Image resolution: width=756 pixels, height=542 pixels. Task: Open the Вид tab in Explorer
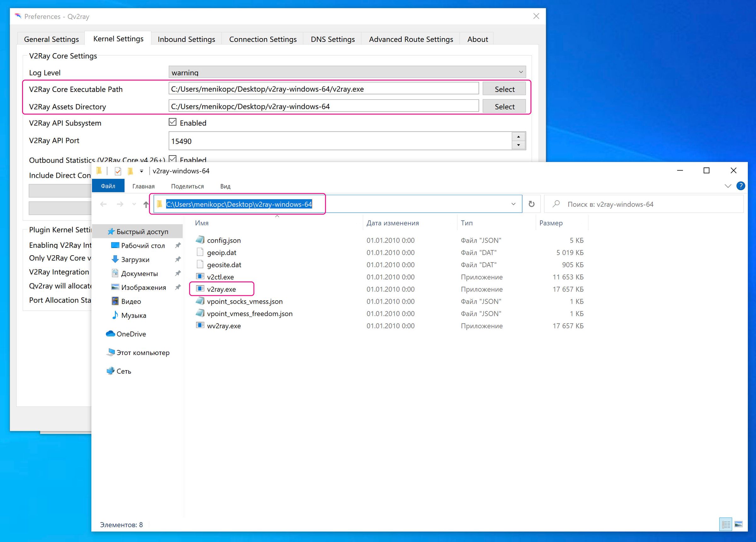(225, 186)
